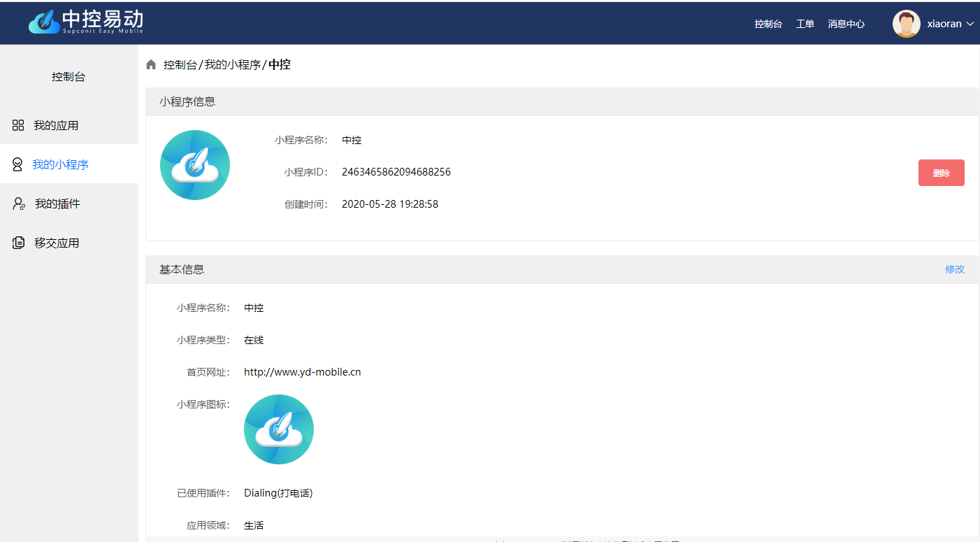Screen dimensions: 980x542
Task: Click the 小程序ID value 2463465862094688256
Action: tap(396, 172)
